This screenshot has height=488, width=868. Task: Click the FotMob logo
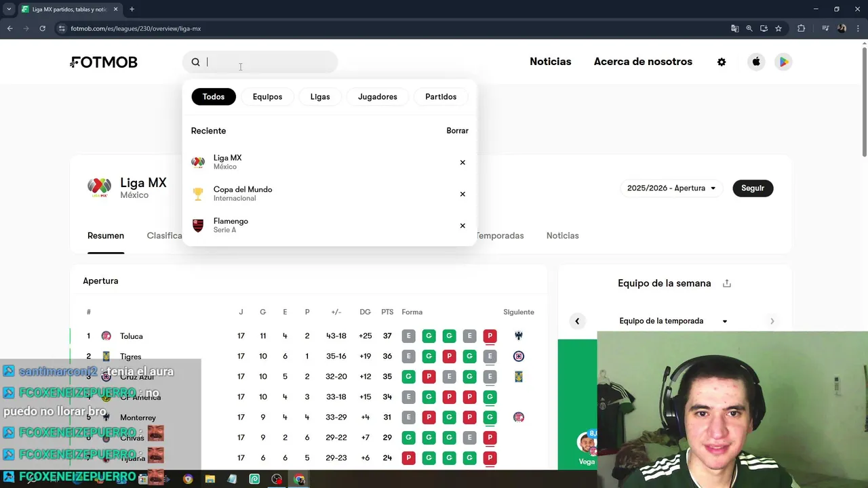tap(104, 62)
